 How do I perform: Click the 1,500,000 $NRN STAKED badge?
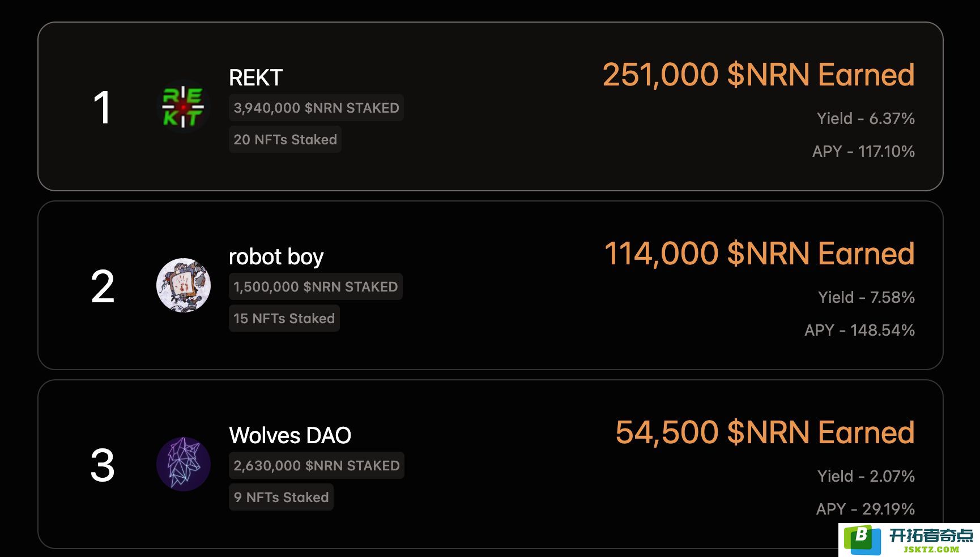[316, 286]
